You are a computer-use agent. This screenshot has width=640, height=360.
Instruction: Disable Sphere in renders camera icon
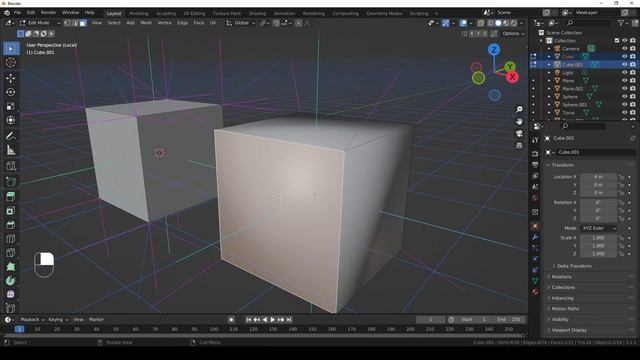[x=633, y=97]
